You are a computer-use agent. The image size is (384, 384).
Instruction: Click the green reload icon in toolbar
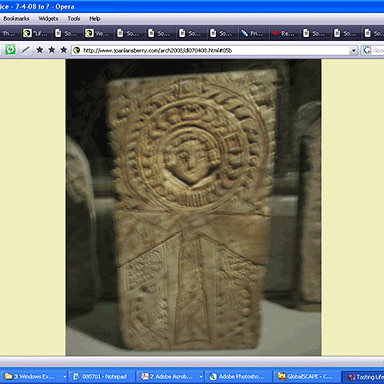click(x=10, y=50)
